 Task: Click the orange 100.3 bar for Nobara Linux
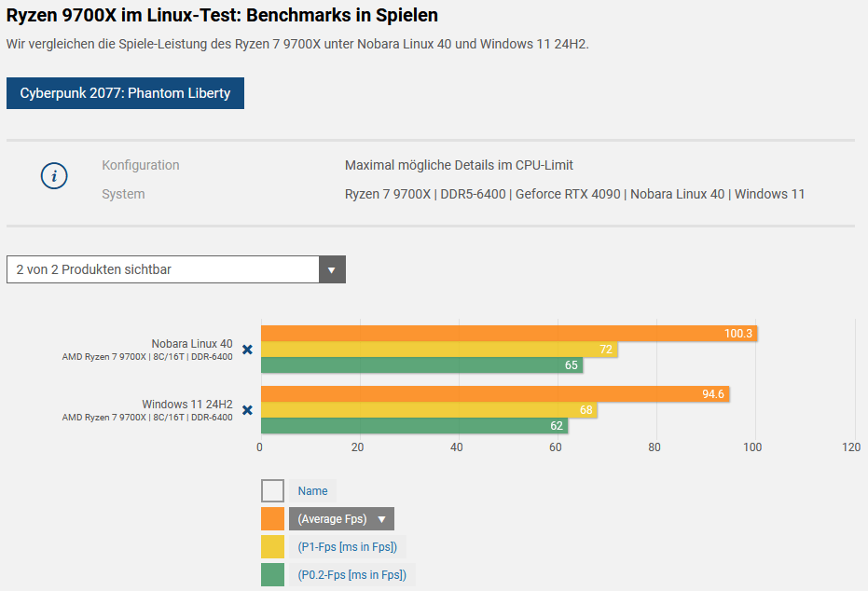pos(509,334)
